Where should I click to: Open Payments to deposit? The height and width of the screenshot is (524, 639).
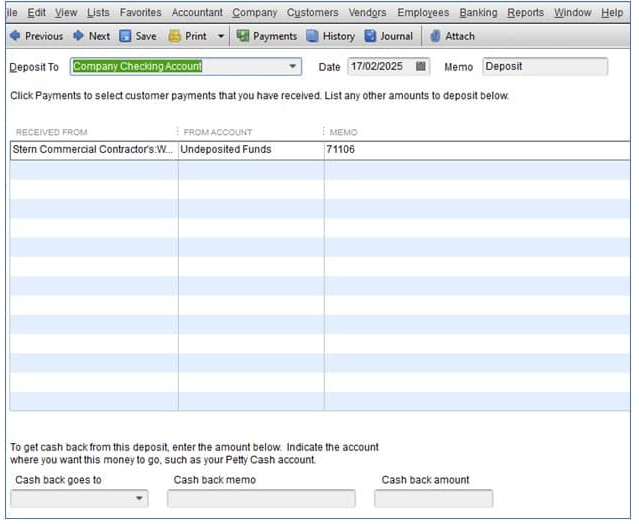(267, 36)
